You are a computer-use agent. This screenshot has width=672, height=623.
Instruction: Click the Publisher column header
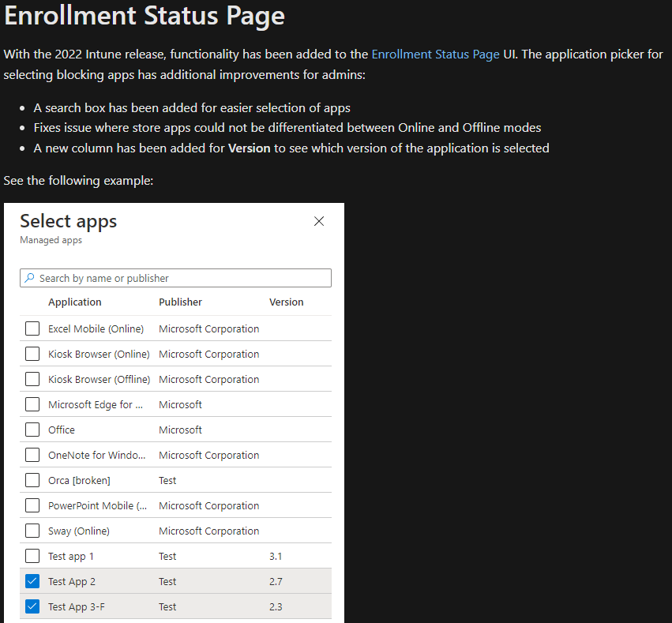coord(180,302)
